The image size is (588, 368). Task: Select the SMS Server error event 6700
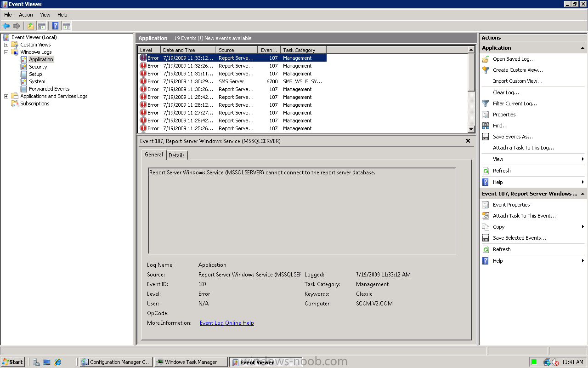pyautogui.click(x=232, y=81)
